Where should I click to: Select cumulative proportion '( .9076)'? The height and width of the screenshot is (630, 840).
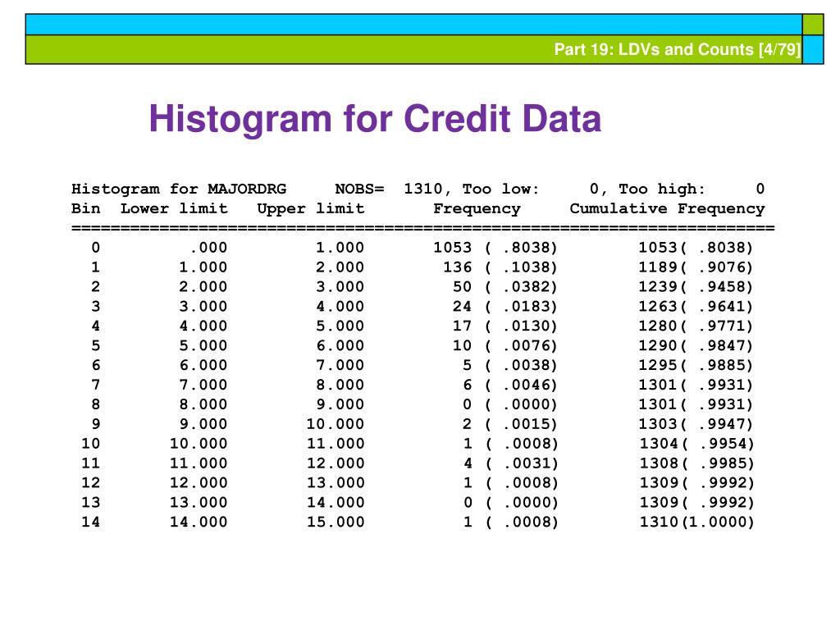(x=717, y=267)
